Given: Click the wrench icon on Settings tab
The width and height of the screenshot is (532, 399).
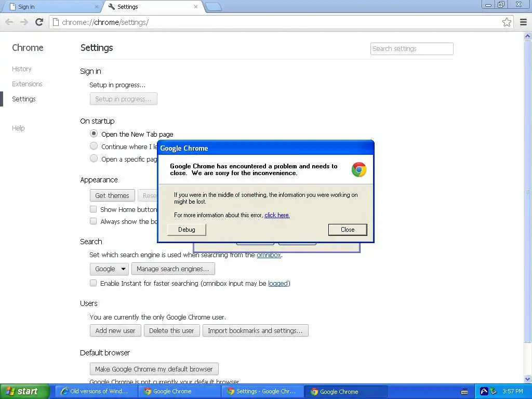Looking at the screenshot, I should coord(111,6).
